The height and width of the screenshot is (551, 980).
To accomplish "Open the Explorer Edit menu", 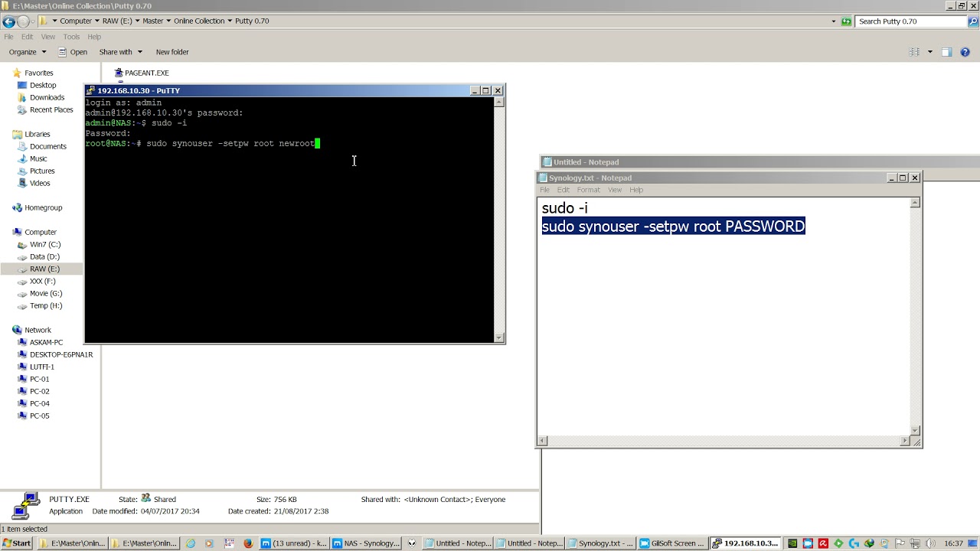I will (27, 37).
